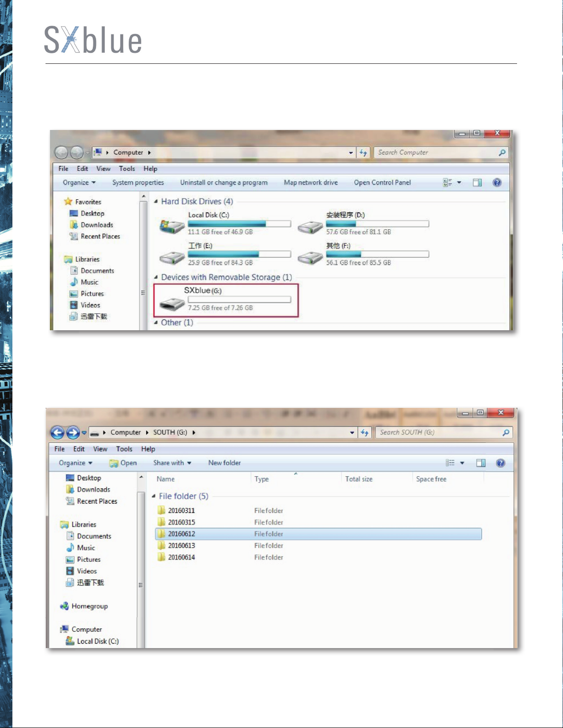Open drive F: icon in Computer window
The width and height of the screenshot is (563, 728).
tap(310, 258)
